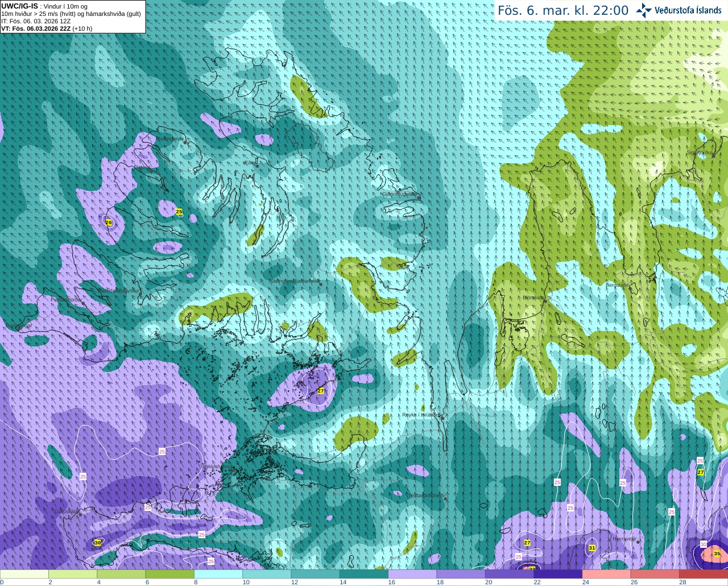Click the legend scale number 8
The height and width of the screenshot is (586, 728).
(x=196, y=582)
